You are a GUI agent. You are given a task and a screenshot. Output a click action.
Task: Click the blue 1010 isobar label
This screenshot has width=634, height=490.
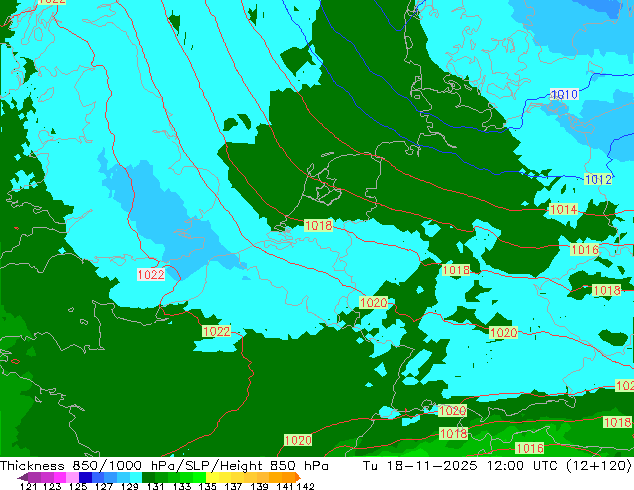click(x=564, y=95)
